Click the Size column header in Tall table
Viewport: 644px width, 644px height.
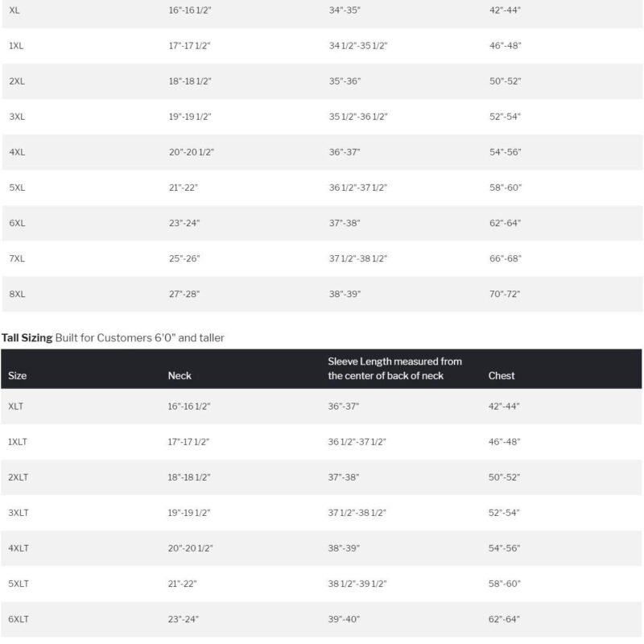[18, 375]
